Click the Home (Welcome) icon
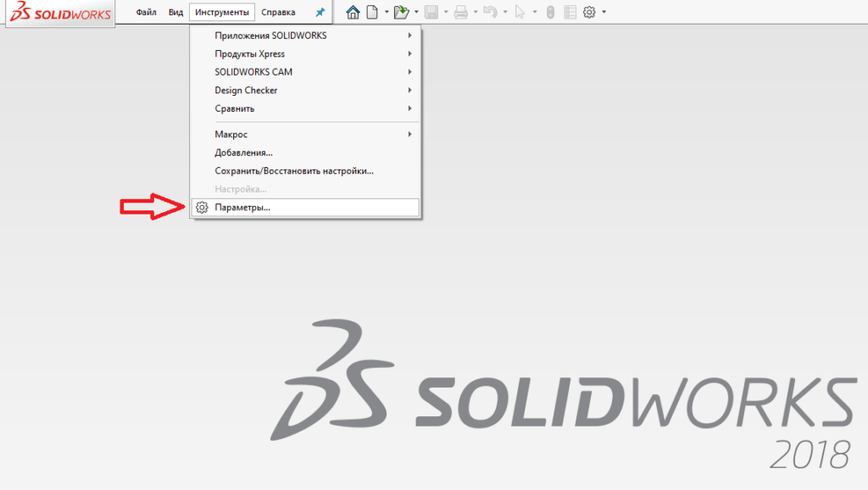868x490 pixels. tap(353, 12)
